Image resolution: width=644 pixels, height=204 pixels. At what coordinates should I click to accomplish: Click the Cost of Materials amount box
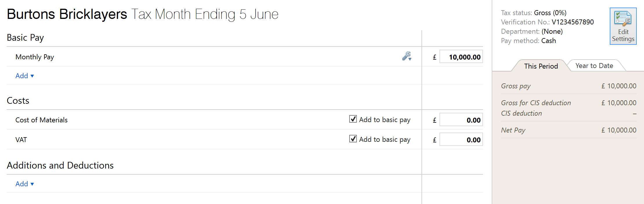pos(461,119)
